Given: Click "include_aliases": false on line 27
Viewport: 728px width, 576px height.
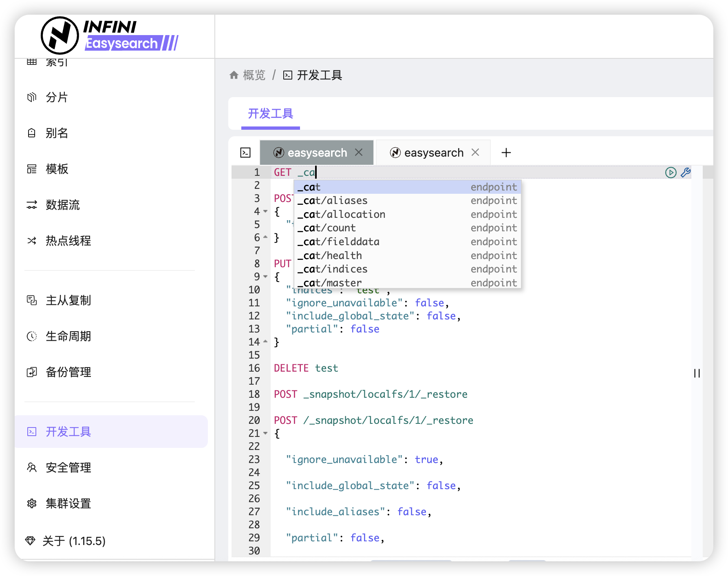Looking at the screenshot, I should 359,512.
